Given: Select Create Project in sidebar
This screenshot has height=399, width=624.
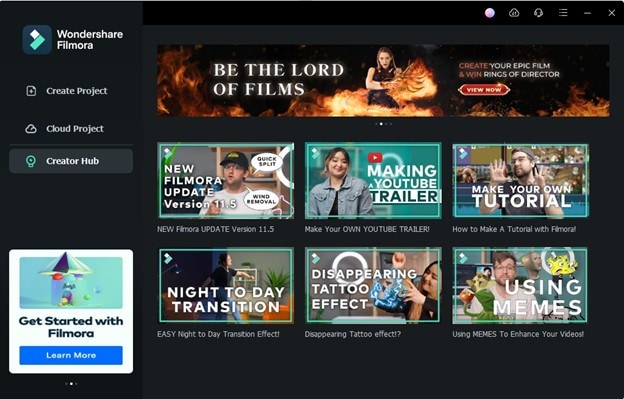Looking at the screenshot, I should point(71,91).
